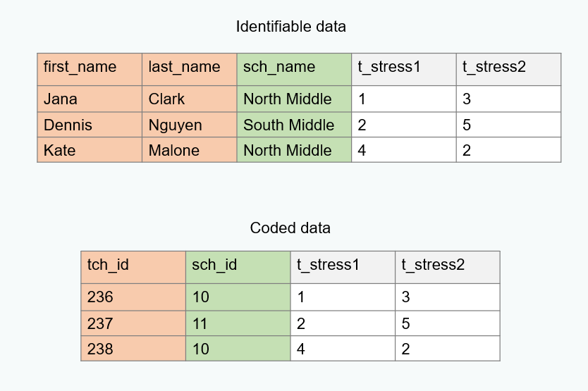Click the 238 teacher ID cell

point(133,349)
